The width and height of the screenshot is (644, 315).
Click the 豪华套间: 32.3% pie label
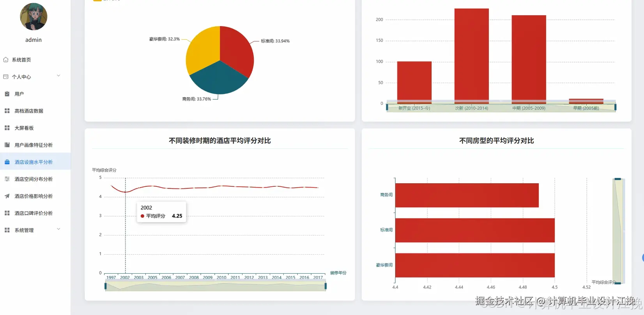coord(165,39)
